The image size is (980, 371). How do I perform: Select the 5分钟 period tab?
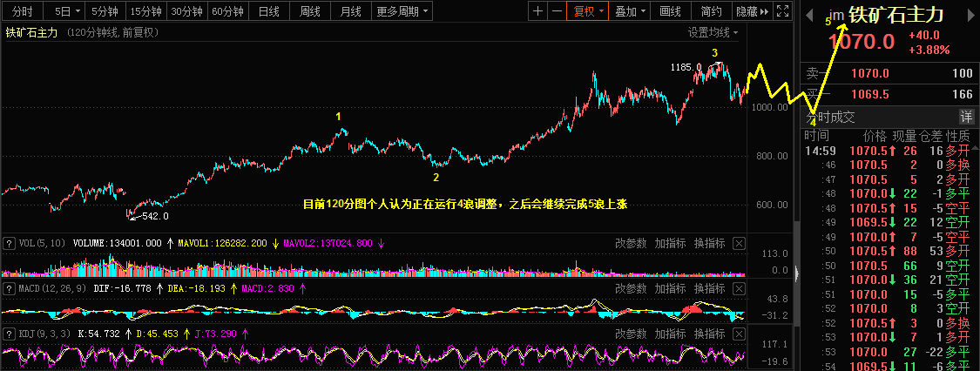(105, 11)
